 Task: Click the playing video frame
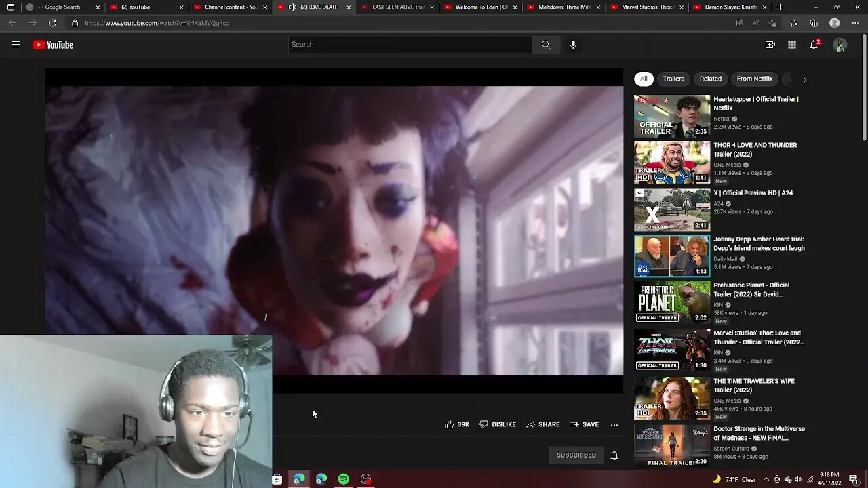tap(334, 230)
